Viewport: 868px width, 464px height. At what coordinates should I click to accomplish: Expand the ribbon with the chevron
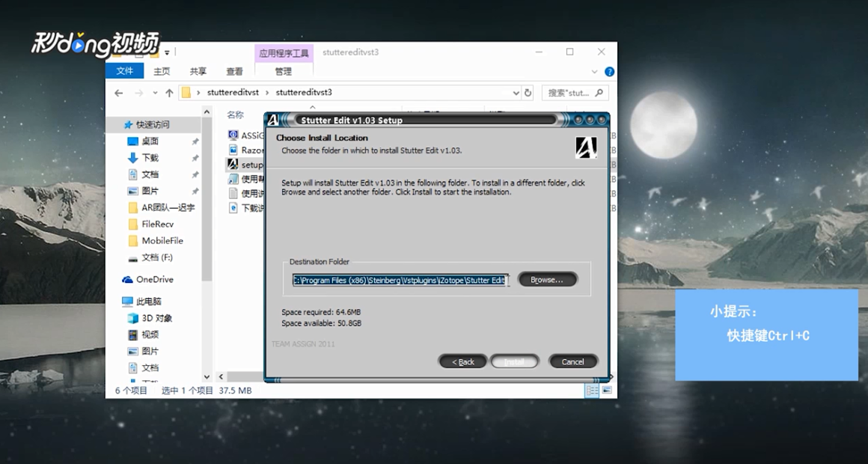pos(594,72)
